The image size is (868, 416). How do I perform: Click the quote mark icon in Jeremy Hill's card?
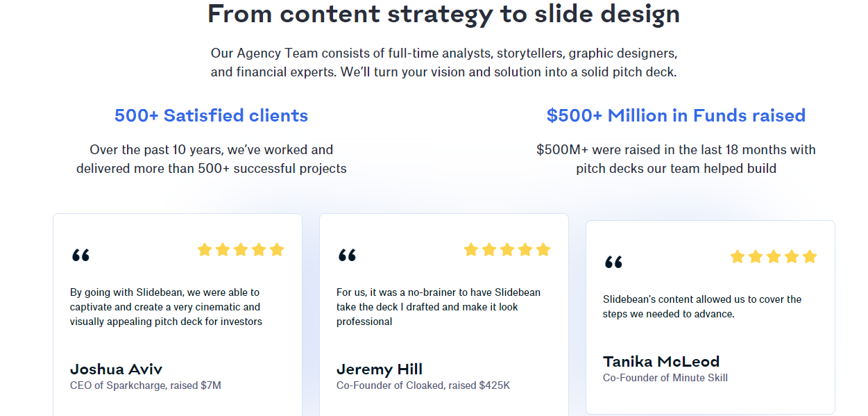[347, 256]
